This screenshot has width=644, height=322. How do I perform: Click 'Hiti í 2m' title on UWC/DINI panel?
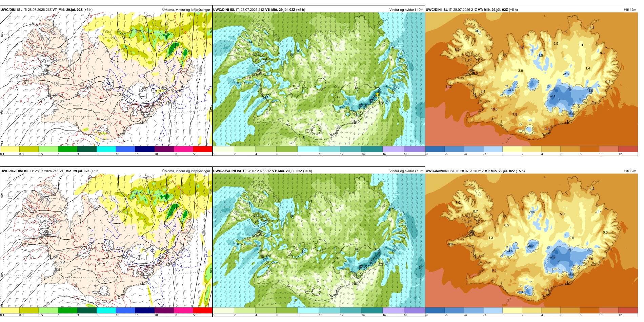630,9
